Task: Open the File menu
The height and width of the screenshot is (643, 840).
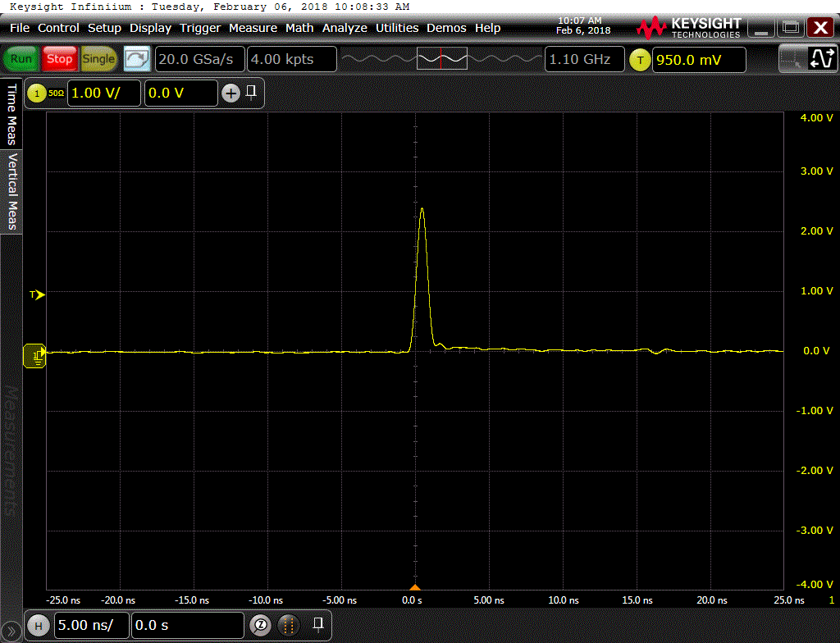Action: click(x=20, y=28)
